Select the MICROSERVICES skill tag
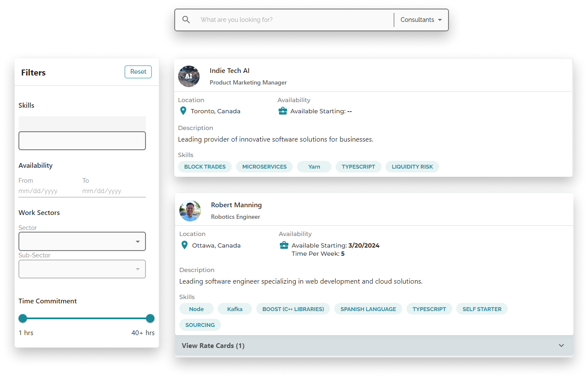 click(264, 167)
